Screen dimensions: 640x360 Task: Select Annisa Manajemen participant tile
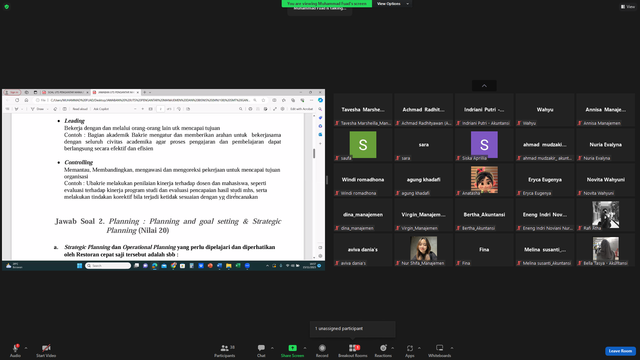605,110
